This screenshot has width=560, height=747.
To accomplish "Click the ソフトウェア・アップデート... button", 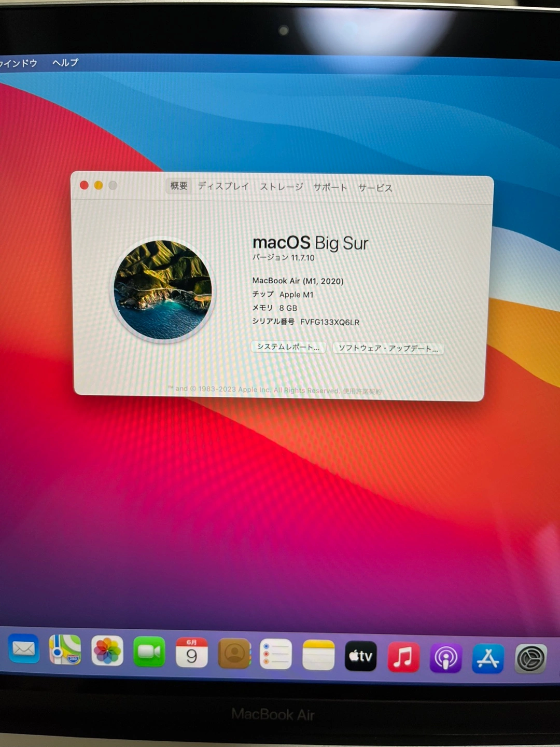I will click(x=388, y=348).
